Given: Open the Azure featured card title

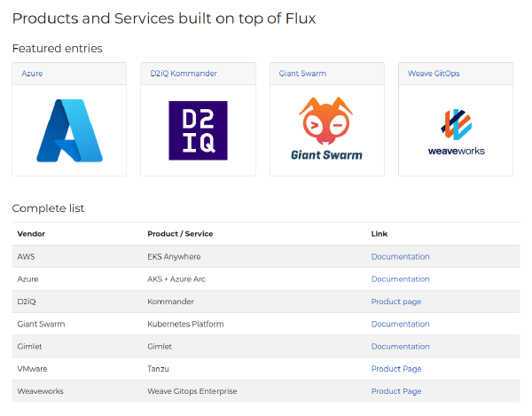Looking at the screenshot, I should pos(32,74).
